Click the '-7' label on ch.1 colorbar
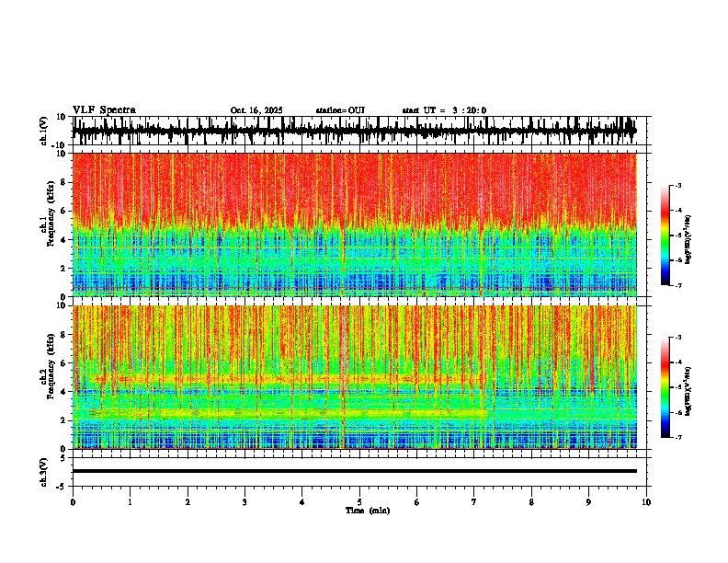728x563 pixels. [677, 285]
